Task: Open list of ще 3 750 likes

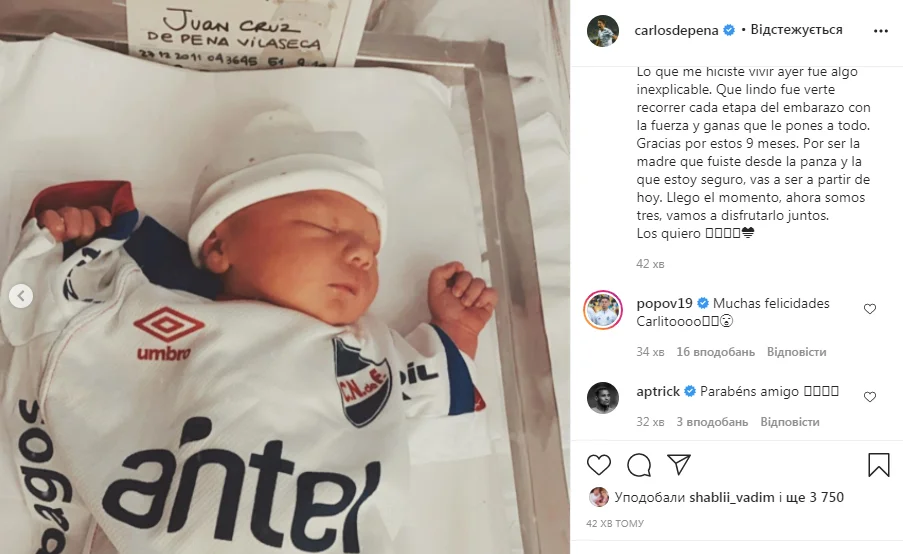Action: point(815,497)
